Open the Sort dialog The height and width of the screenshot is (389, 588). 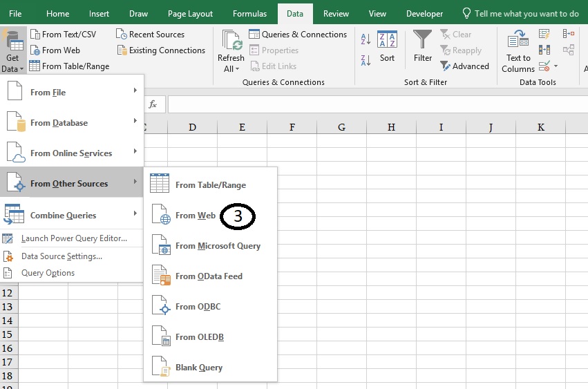coord(387,46)
